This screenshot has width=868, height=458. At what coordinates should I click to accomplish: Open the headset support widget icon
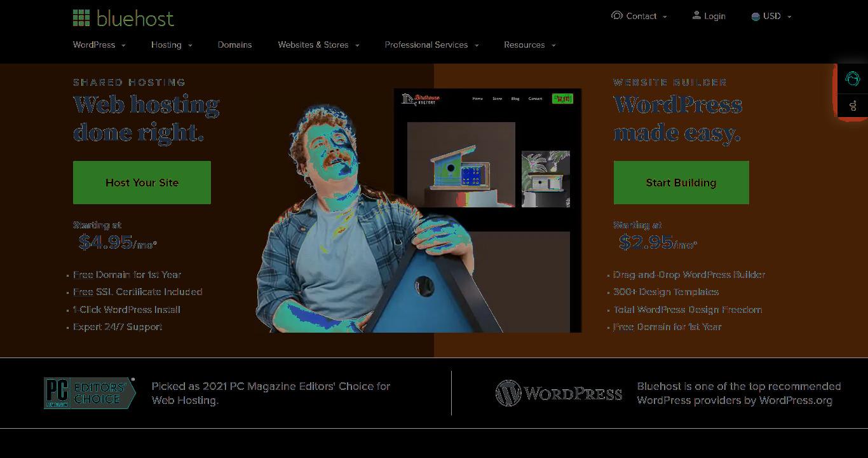click(853, 78)
